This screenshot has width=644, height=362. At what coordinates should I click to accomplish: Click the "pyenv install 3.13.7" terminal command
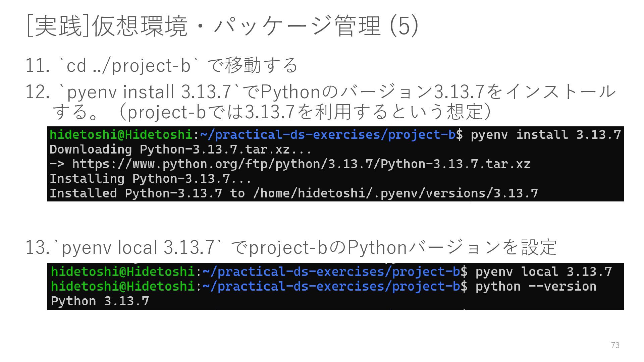(x=546, y=135)
